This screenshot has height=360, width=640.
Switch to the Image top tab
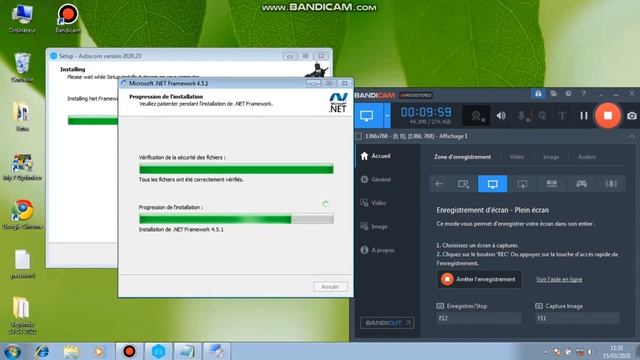click(x=551, y=157)
